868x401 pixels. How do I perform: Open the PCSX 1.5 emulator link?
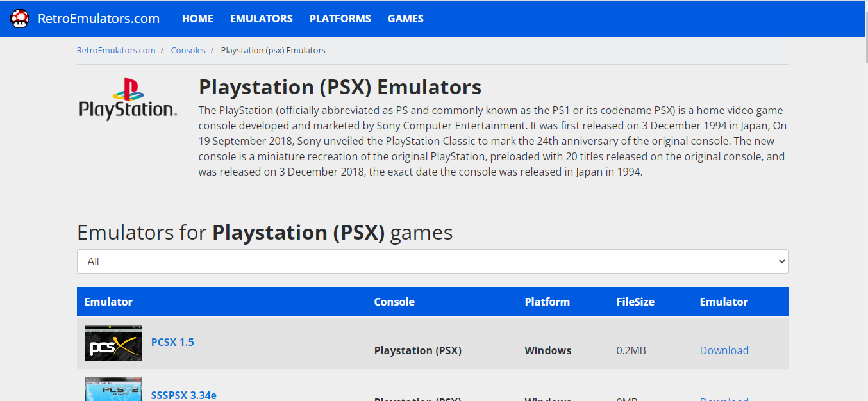[172, 342]
